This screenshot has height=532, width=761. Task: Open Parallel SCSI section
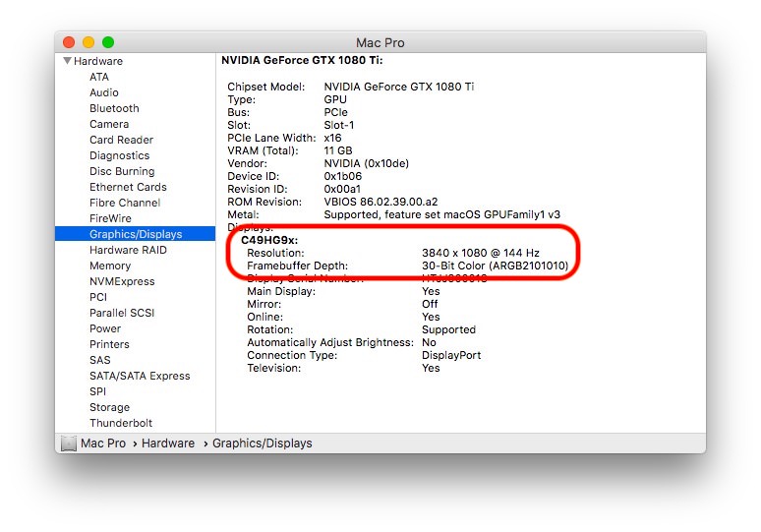pos(122,313)
